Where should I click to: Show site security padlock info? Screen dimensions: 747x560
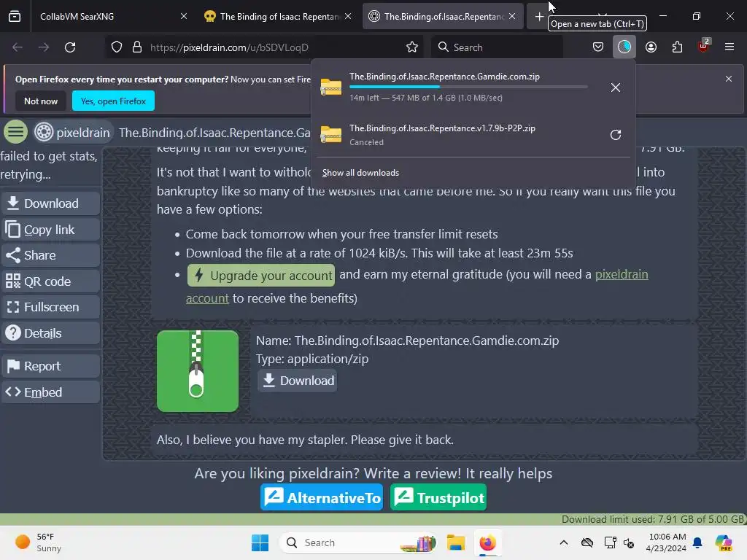click(137, 47)
